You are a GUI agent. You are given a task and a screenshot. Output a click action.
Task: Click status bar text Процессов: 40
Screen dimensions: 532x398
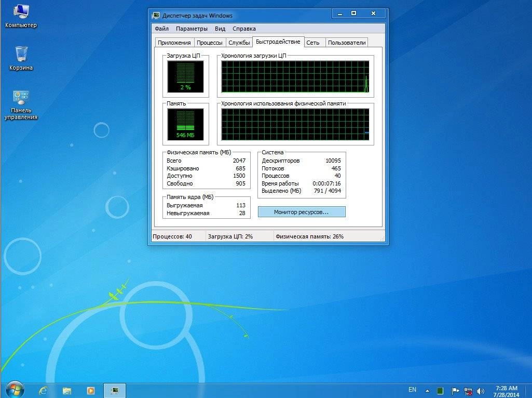[172, 237]
